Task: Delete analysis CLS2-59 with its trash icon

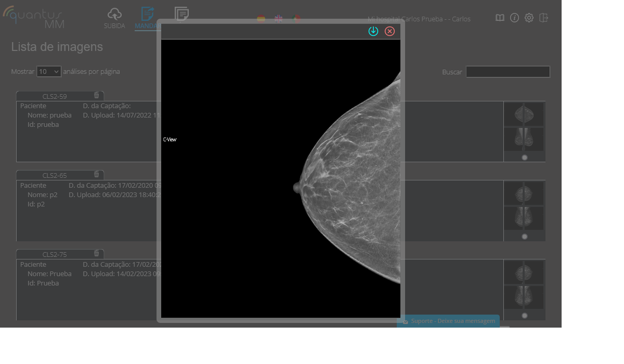Action: click(x=96, y=95)
